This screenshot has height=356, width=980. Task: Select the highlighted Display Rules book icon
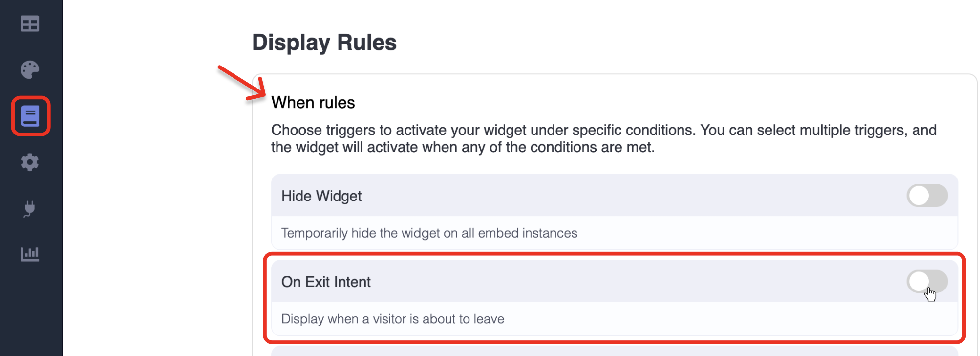pos(30,115)
